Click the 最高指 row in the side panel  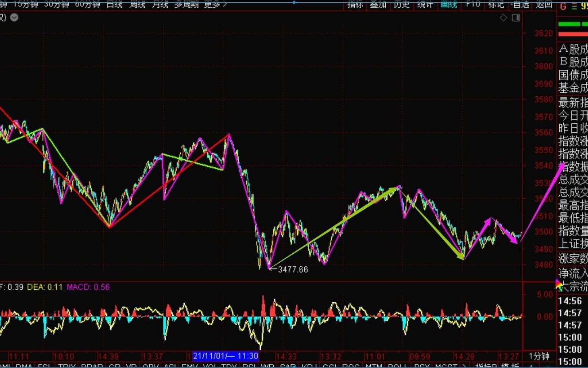pos(573,206)
